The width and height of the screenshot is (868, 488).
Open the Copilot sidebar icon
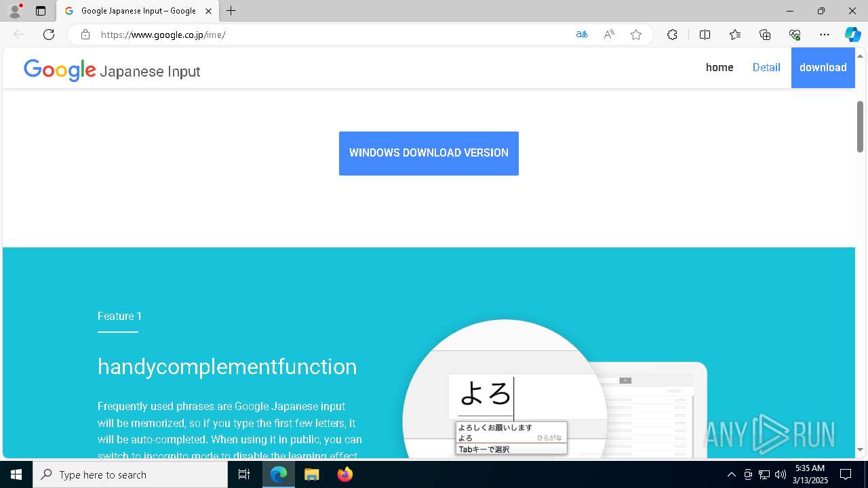click(852, 35)
